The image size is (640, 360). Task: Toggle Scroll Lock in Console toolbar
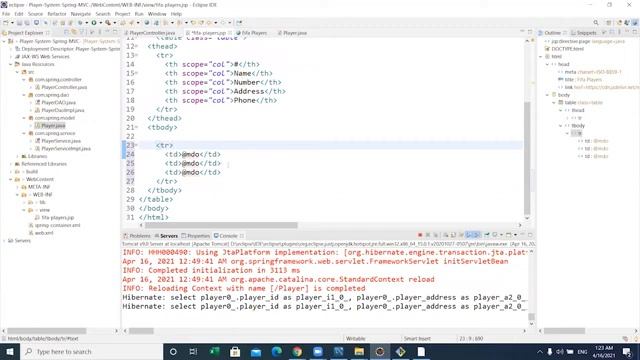tap(453, 235)
